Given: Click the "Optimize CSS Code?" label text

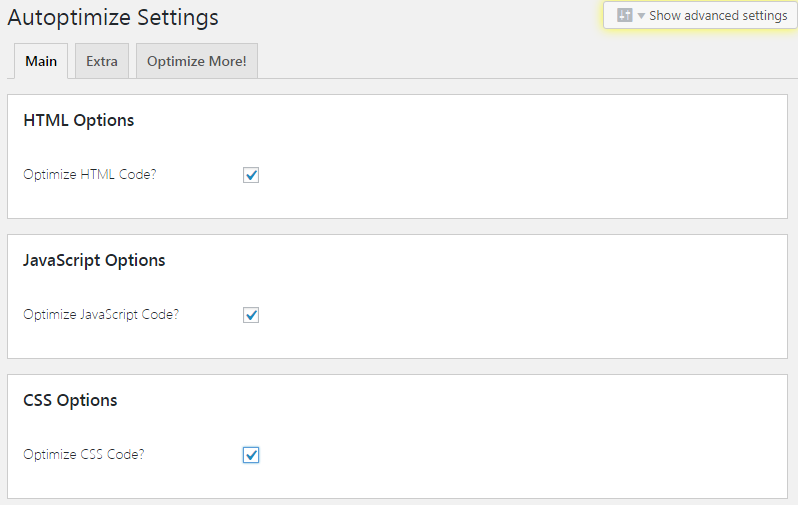Looking at the screenshot, I should (x=84, y=454).
